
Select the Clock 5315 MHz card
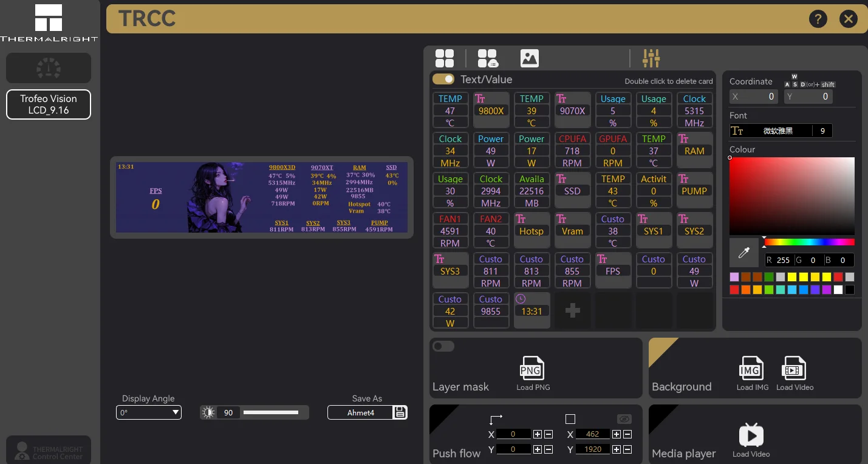click(x=694, y=110)
